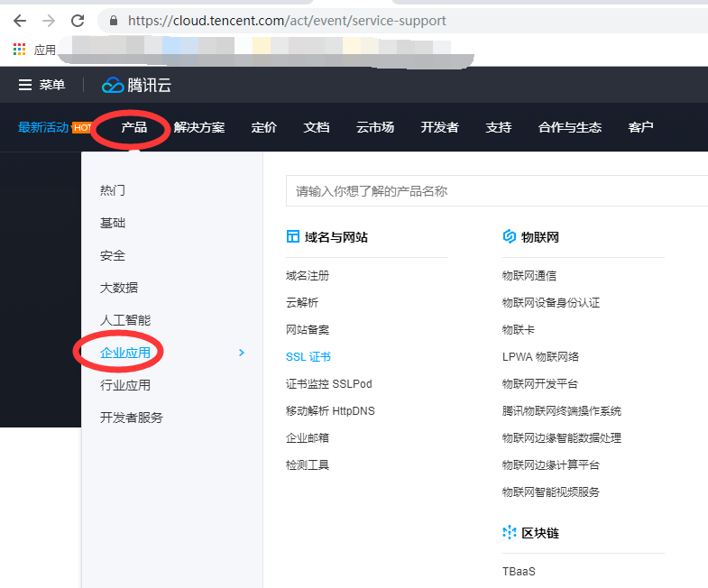Open the 文档 nav item
The image size is (708, 588).
(x=316, y=128)
